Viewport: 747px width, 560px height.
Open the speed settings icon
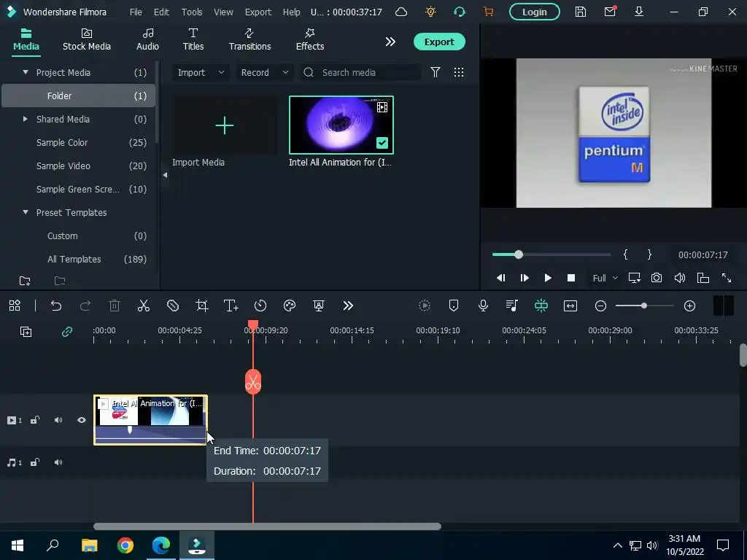click(260, 306)
